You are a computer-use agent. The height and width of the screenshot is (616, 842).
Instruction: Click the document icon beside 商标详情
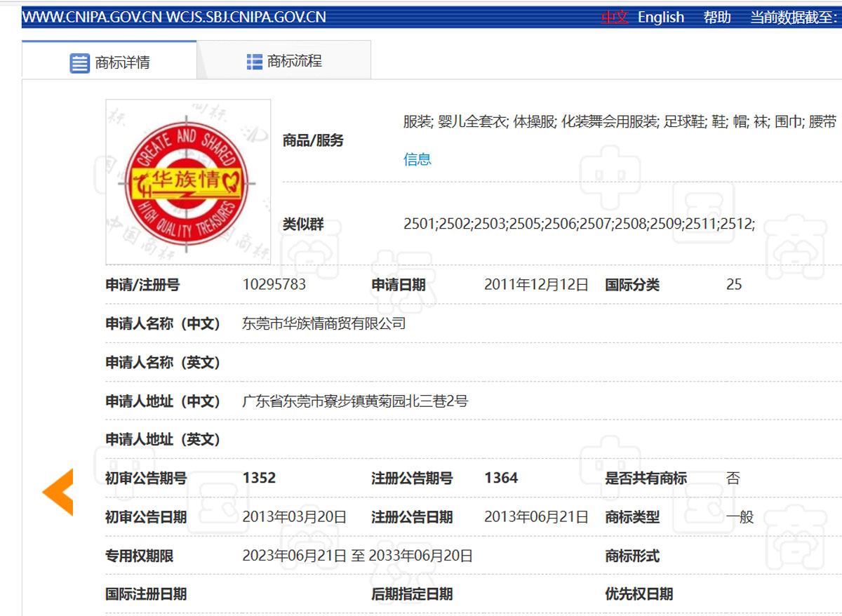tap(79, 62)
